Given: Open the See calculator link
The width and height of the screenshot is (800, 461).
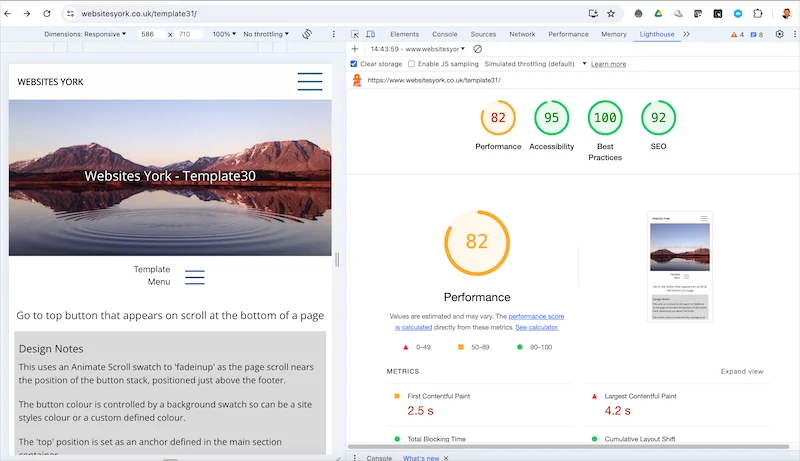Looking at the screenshot, I should pos(537,327).
